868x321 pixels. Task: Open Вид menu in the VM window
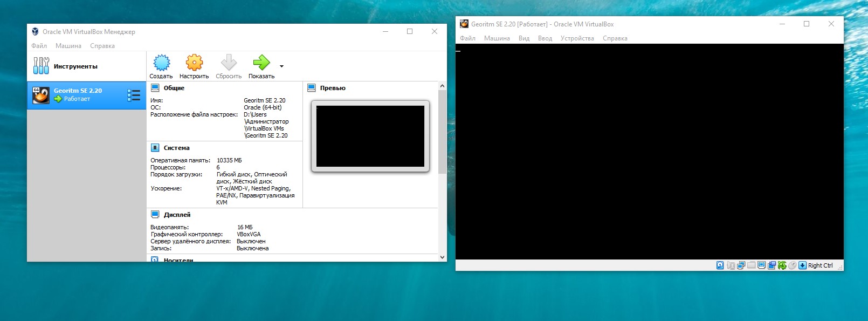[524, 38]
